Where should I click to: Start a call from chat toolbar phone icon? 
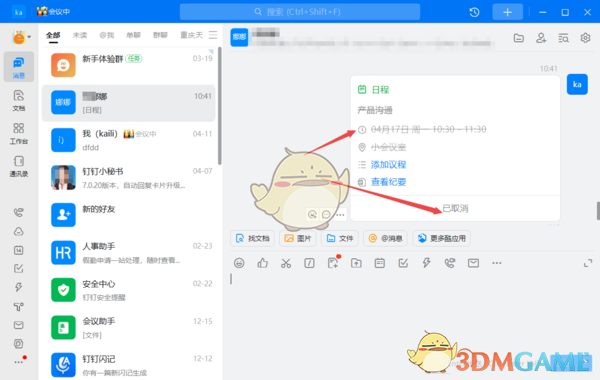click(450, 263)
